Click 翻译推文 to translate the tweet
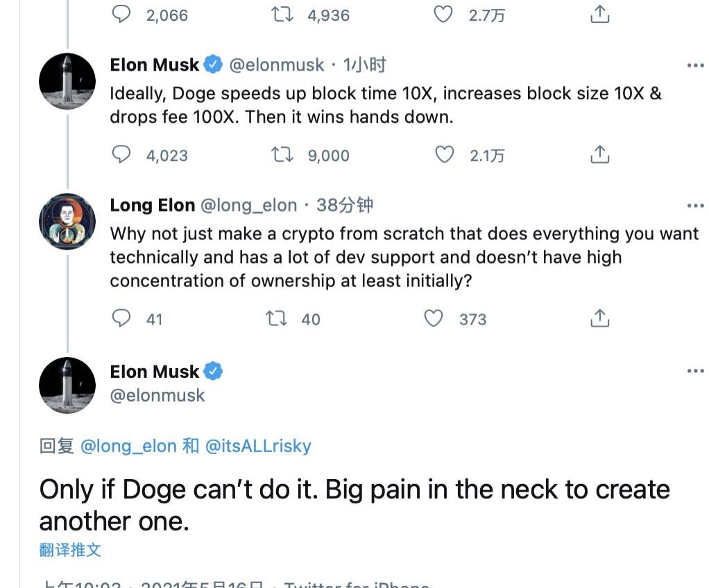Viewport: 709px width, 588px height. click(70, 550)
